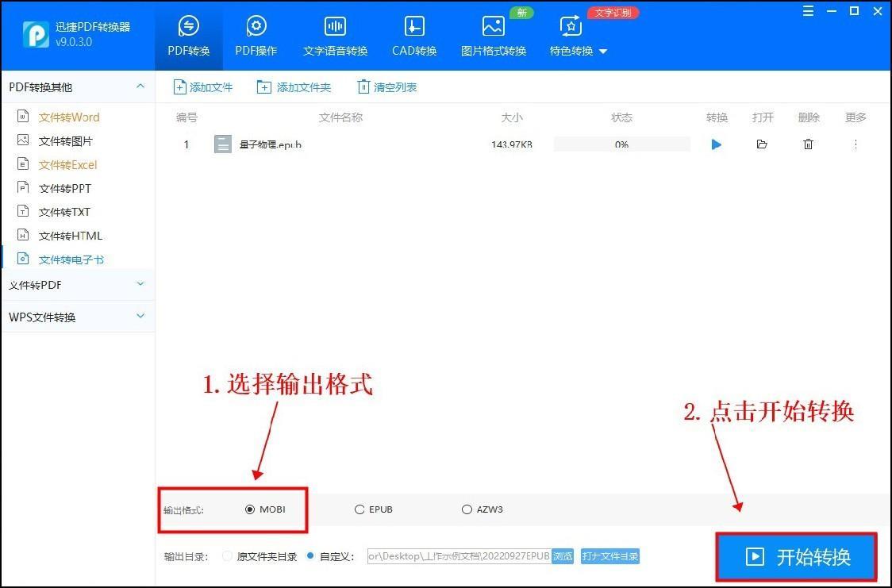This screenshot has height=588, width=892.
Task: Select 原文件夹目录 output directory option
Action: (228, 556)
